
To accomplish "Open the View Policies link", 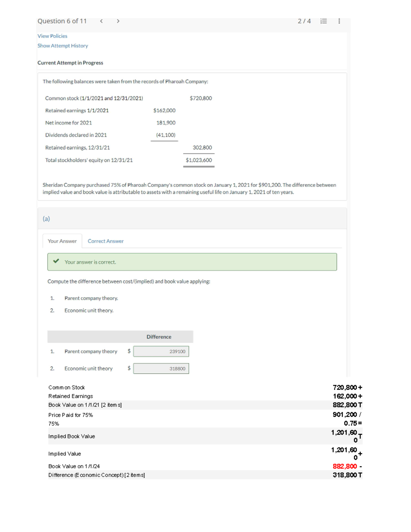I will 52,36.
